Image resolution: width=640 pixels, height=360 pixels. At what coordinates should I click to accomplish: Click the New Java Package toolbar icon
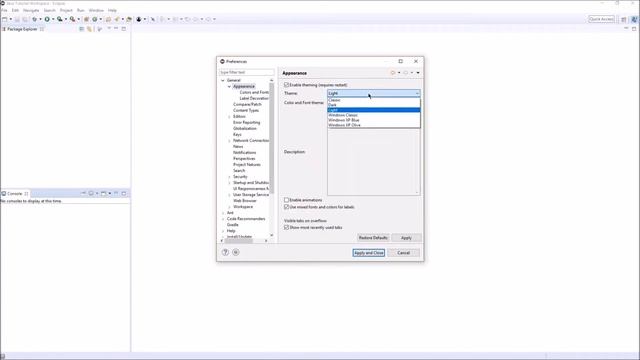point(87,19)
